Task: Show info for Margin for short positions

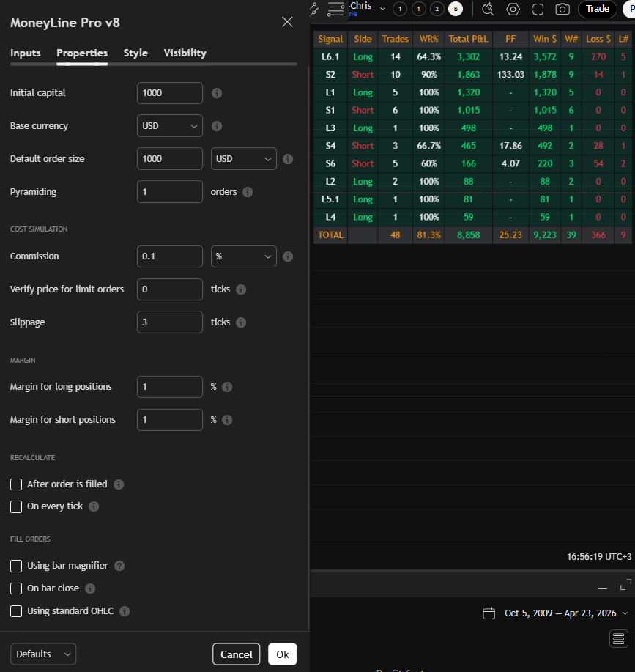Action: [227, 420]
